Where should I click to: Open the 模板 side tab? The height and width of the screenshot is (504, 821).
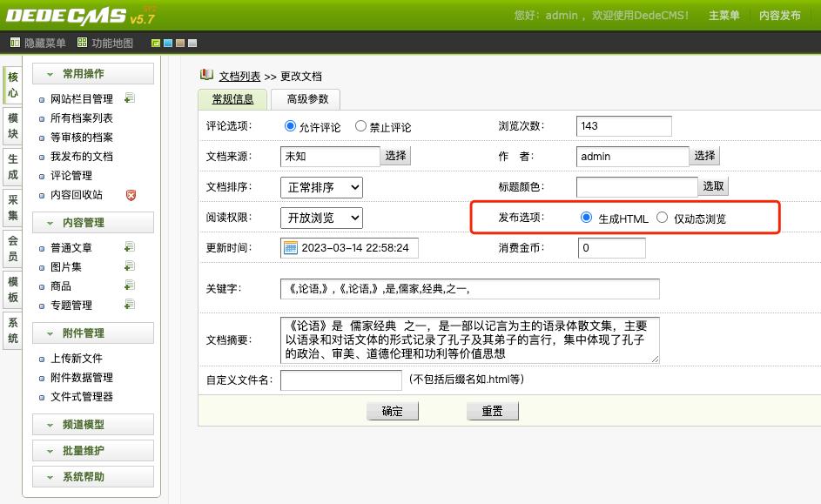pyautogui.click(x=13, y=289)
